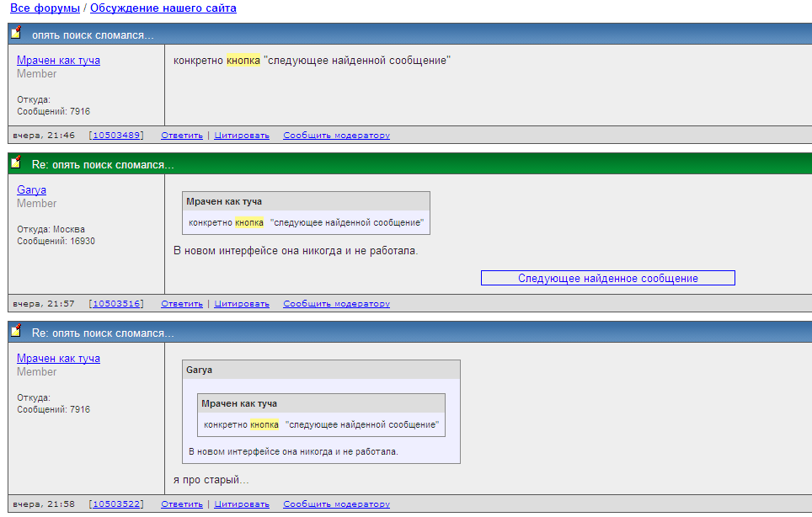Click 'Сообщить модератору' under the 21:46 post
812x517 pixels.
point(336,136)
